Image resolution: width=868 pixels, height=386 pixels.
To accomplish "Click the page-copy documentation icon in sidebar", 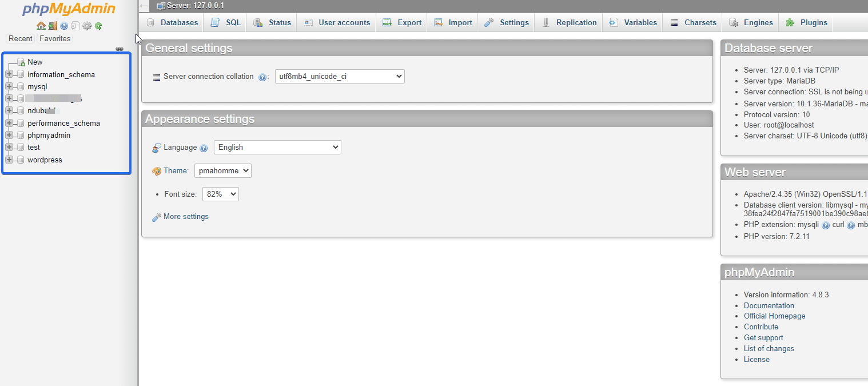I will [75, 26].
